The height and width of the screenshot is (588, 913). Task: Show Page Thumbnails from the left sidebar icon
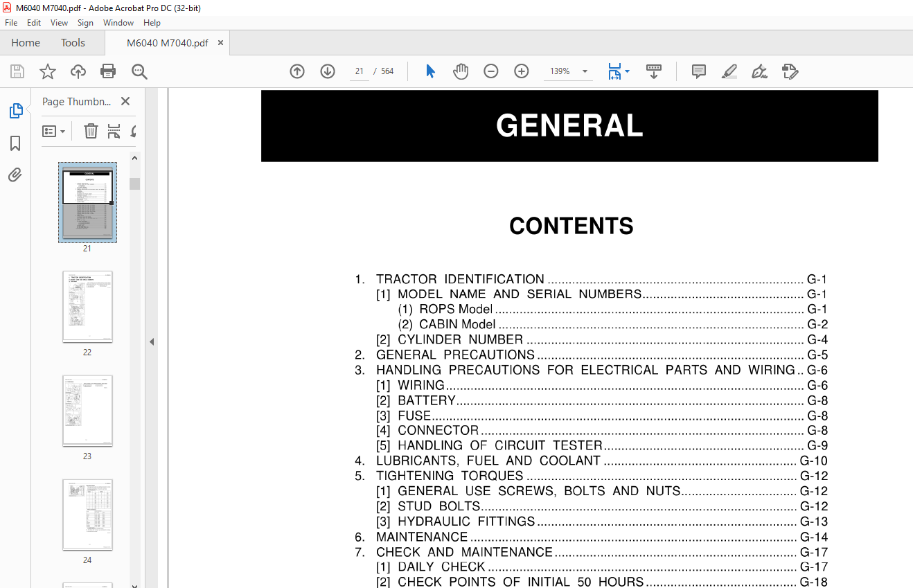15,111
